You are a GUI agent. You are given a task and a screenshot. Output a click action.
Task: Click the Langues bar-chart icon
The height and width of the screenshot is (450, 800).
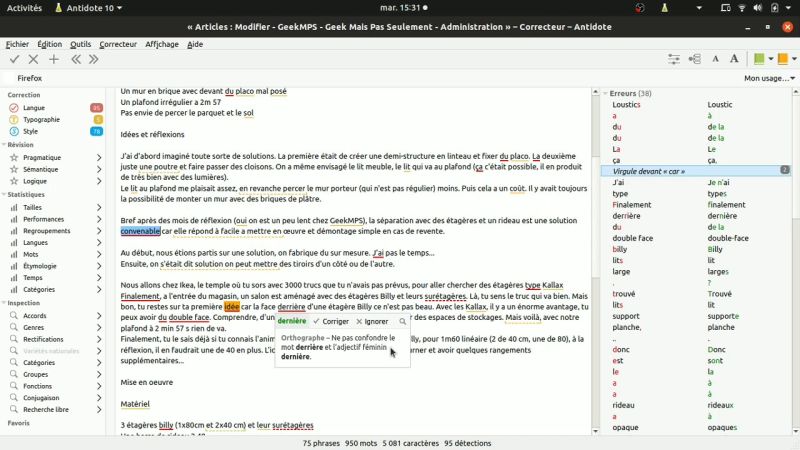(14, 243)
